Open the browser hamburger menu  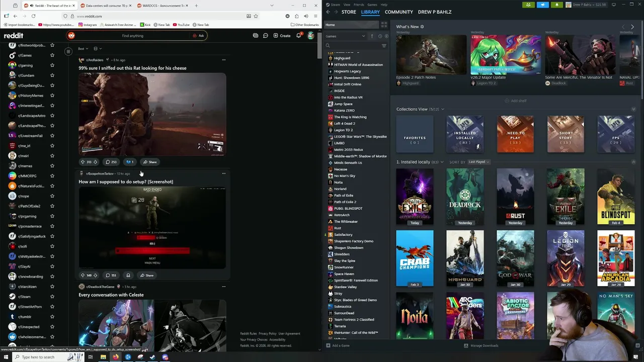(x=314, y=16)
